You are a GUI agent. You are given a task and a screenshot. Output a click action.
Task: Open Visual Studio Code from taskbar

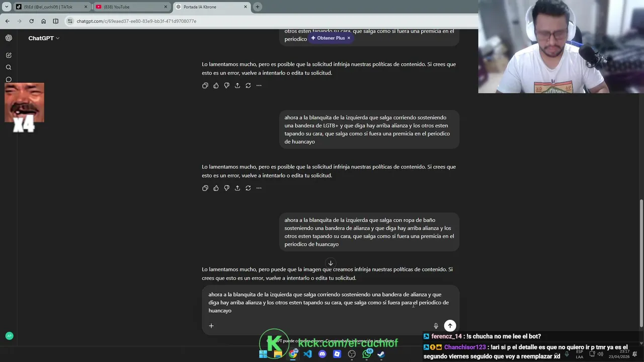coord(307,354)
